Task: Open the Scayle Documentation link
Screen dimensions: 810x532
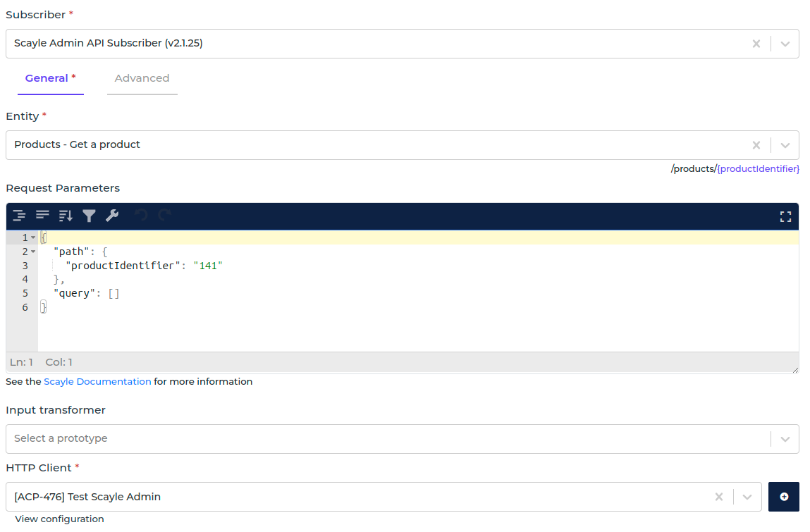Action: pos(97,381)
